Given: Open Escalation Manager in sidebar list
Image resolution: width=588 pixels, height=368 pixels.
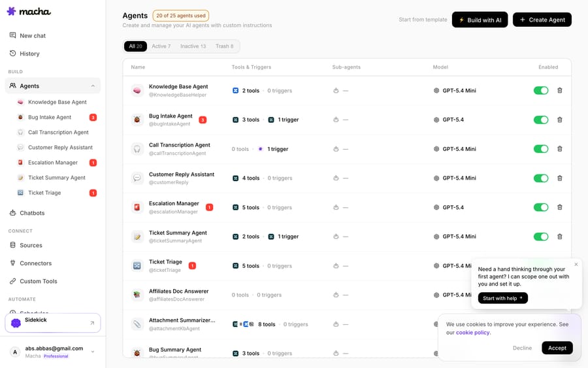Looking at the screenshot, I should coord(52,163).
